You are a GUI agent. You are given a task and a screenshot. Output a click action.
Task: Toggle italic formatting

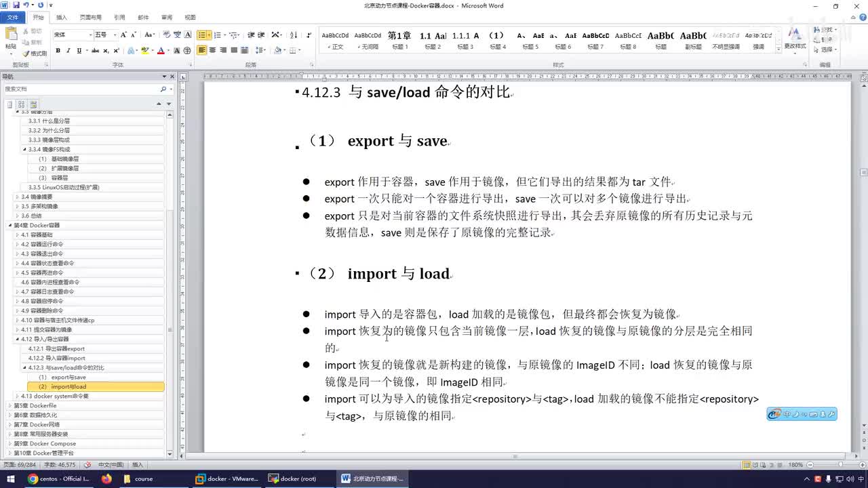tap(68, 51)
